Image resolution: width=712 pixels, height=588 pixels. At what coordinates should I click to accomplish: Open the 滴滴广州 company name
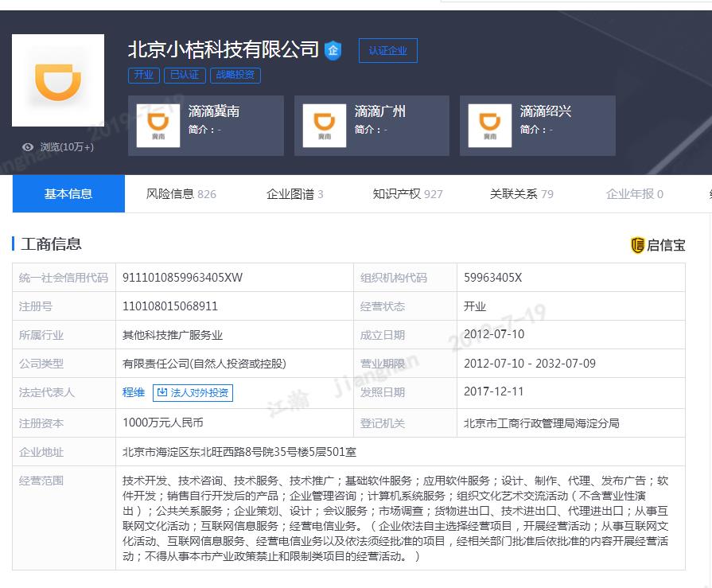pos(379,111)
